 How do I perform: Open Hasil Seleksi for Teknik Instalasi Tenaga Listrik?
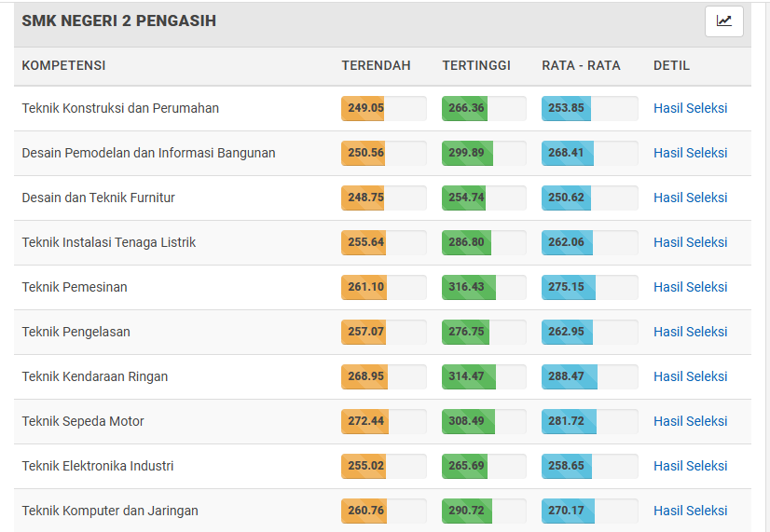pos(690,242)
